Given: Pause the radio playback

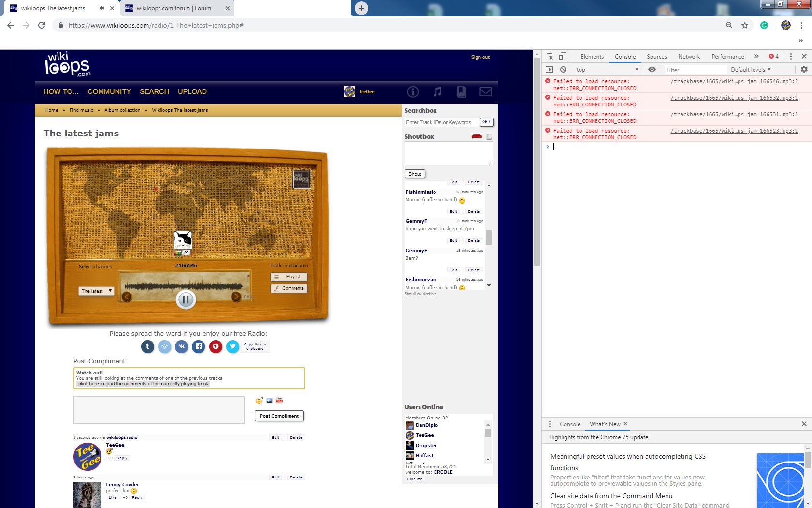Looking at the screenshot, I should (186, 299).
